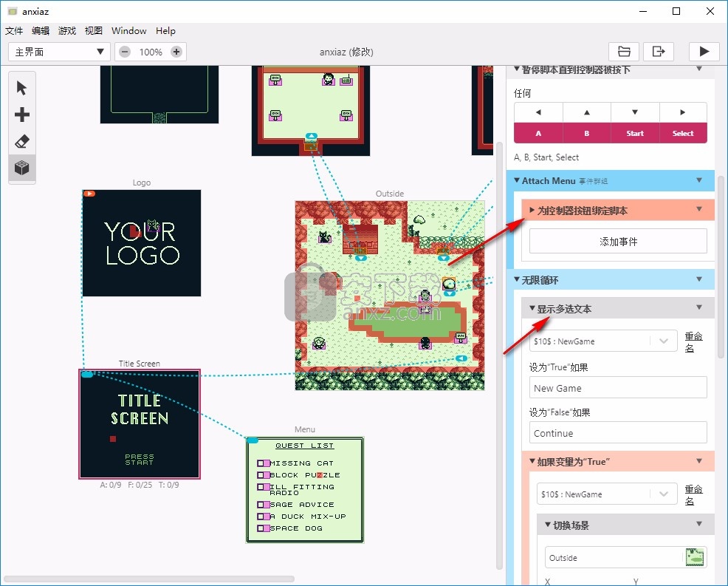
Task: Click the orange player start marker on Logo
Action: pos(89,194)
